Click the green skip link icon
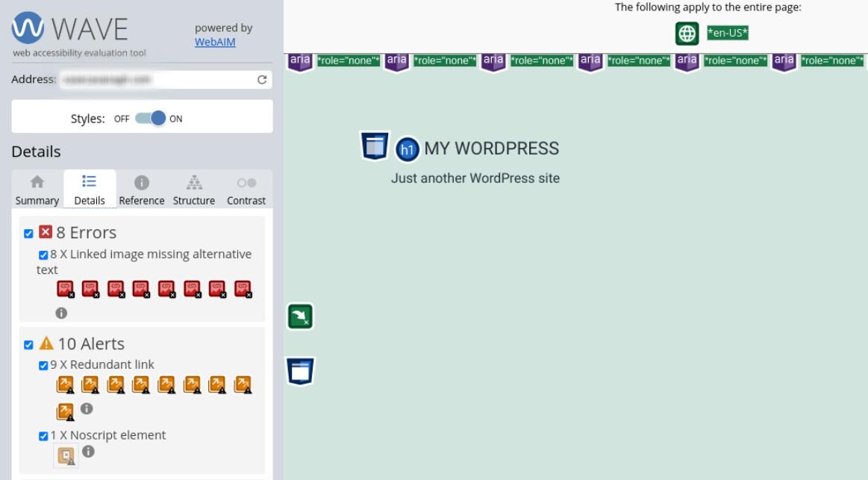This screenshot has width=868, height=480. 300,317
